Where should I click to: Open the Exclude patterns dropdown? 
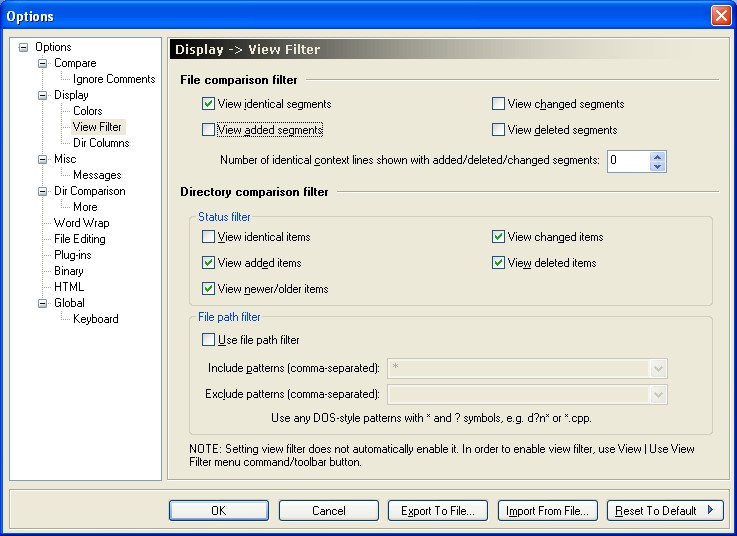pos(658,394)
